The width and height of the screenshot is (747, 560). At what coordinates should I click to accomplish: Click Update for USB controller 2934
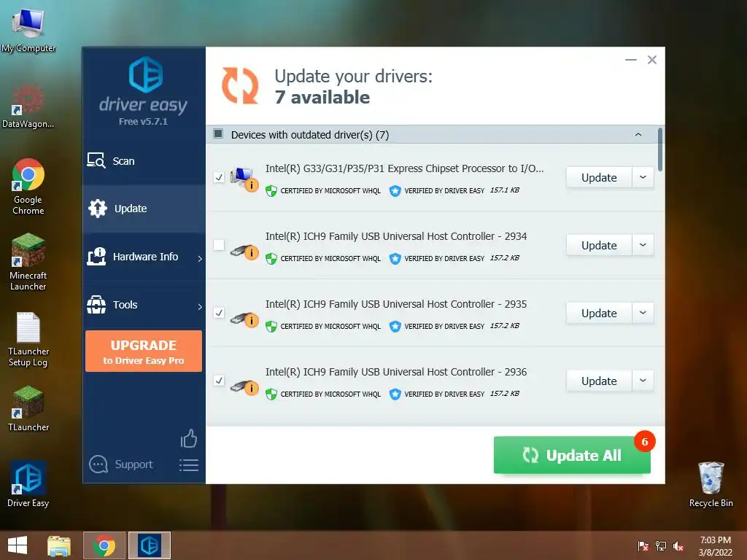pyautogui.click(x=599, y=245)
